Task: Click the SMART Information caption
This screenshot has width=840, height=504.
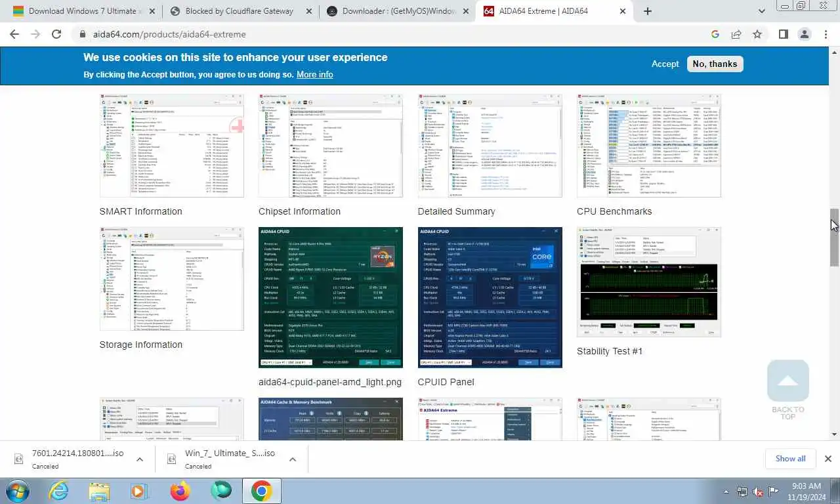Action: 140,211
